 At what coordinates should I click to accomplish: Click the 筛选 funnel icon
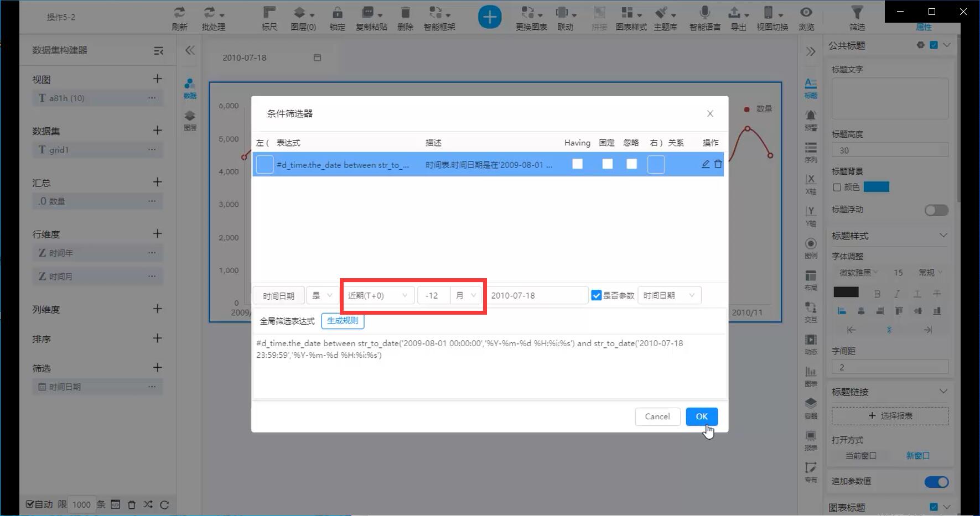(857, 13)
